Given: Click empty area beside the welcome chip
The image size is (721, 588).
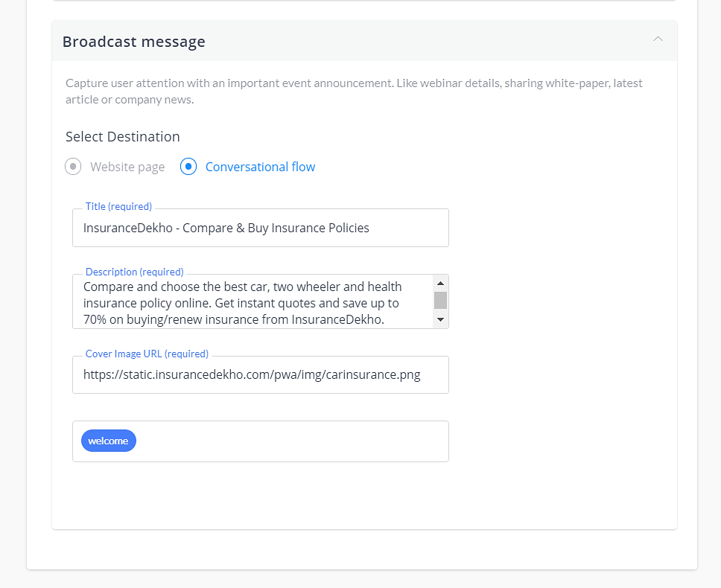Looking at the screenshot, I should click(x=293, y=441).
